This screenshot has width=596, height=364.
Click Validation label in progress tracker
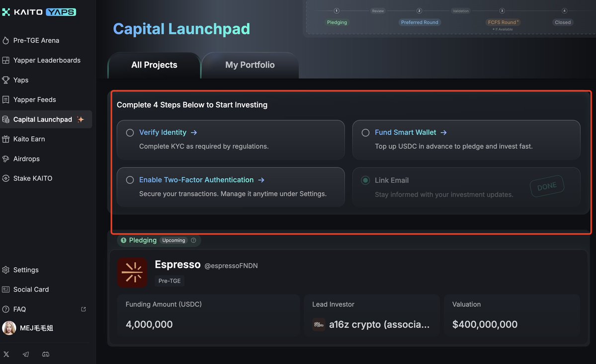[460, 11]
